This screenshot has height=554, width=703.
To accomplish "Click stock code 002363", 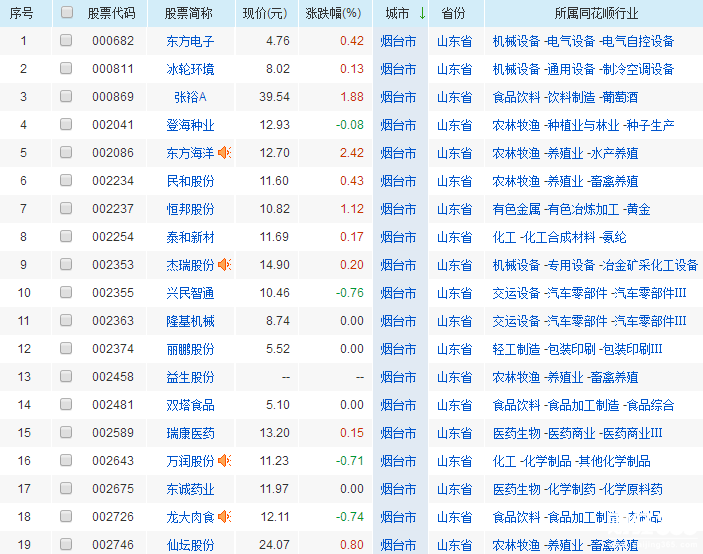I will pyautogui.click(x=113, y=321).
